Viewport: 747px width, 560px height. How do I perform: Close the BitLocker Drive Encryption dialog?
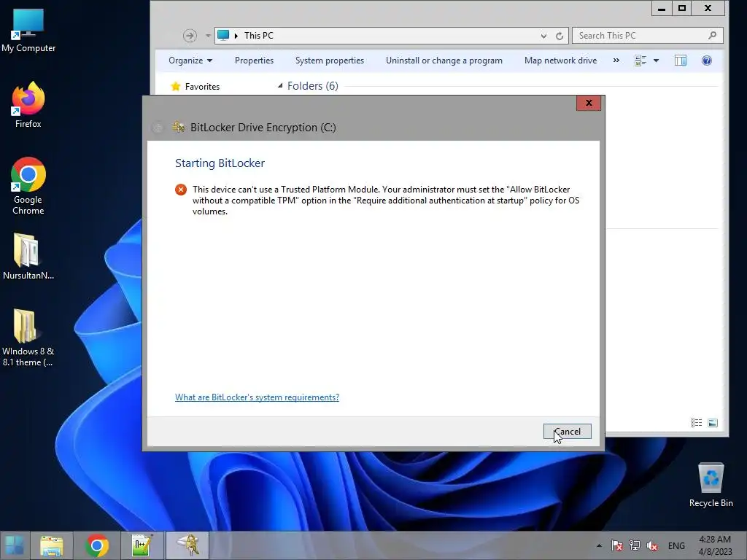[589, 103]
